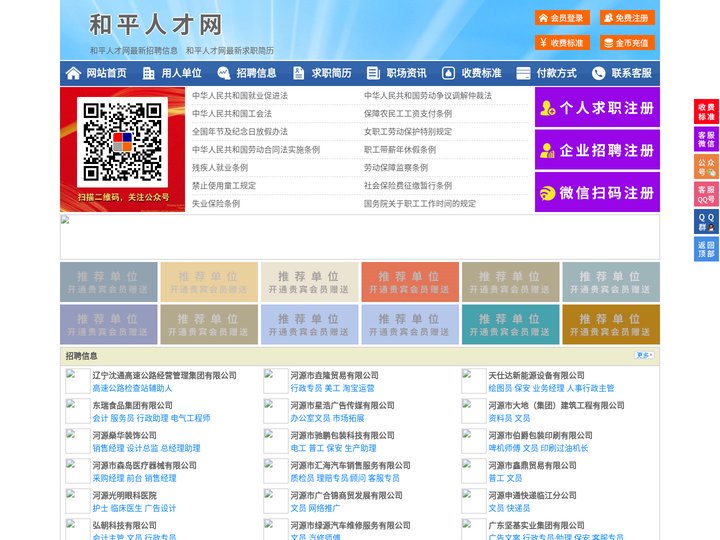Open 求职简历 in the navigation bar
Screen dimensions: 720x540
click(332, 73)
